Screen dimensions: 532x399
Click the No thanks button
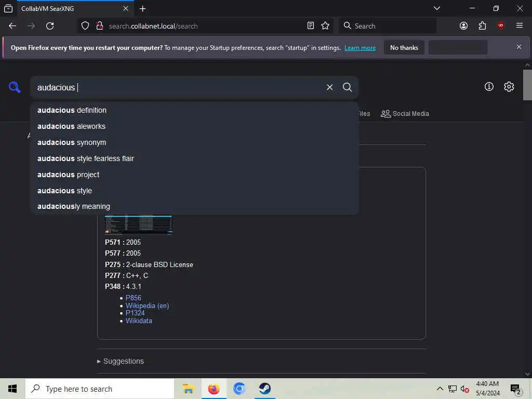pos(404,48)
